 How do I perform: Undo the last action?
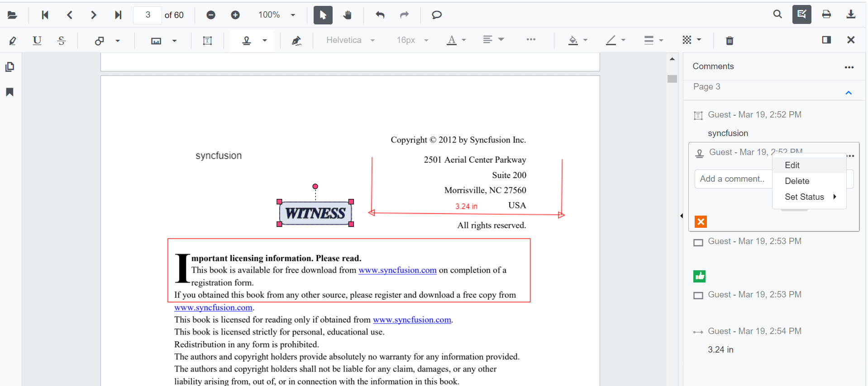(x=380, y=15)
